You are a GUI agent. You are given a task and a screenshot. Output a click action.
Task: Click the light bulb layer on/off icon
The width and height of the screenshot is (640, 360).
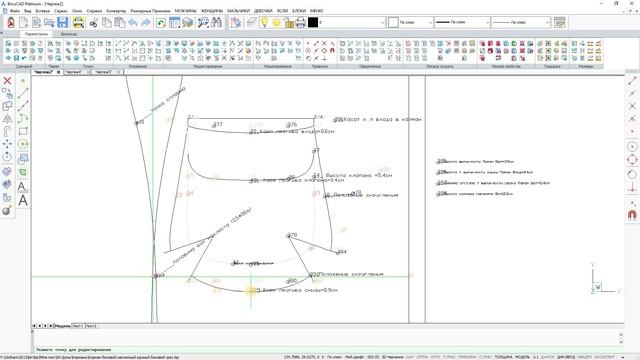point(264,22)
